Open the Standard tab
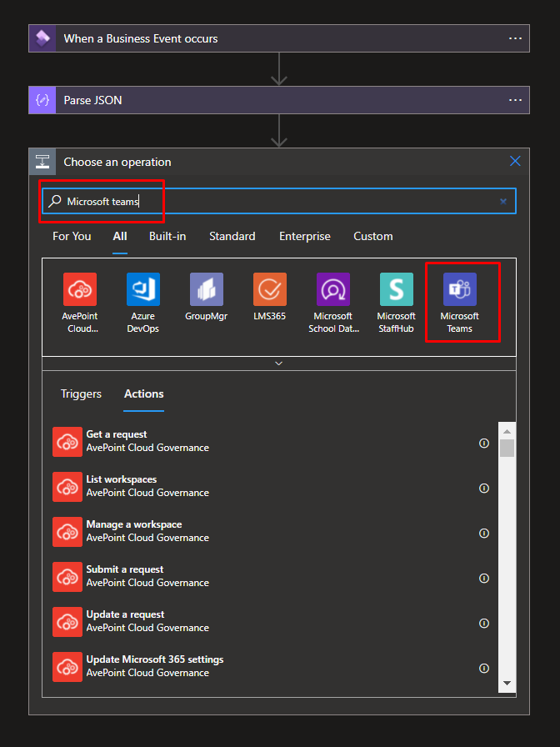 [232, 236]
